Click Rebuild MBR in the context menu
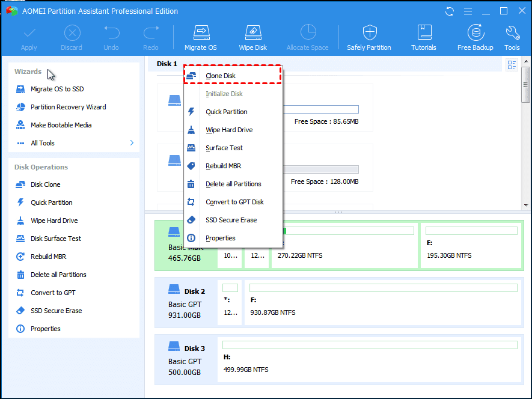This screenshot has width=532, height=399. coord(233,166)
